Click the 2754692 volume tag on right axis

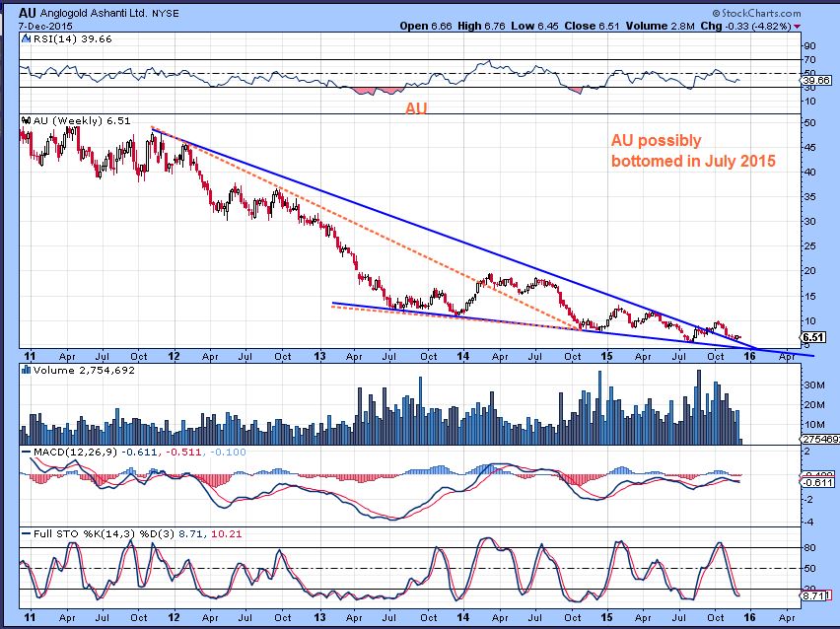tap(821, 440)
